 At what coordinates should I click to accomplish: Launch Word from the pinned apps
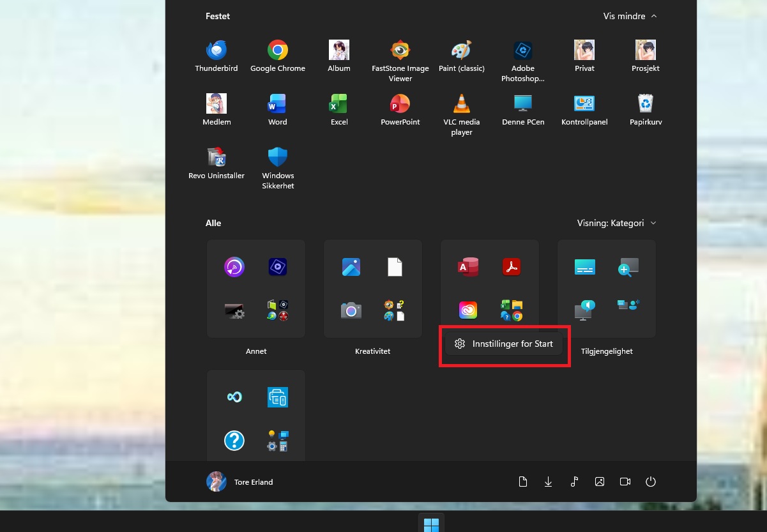coord(278,110)
